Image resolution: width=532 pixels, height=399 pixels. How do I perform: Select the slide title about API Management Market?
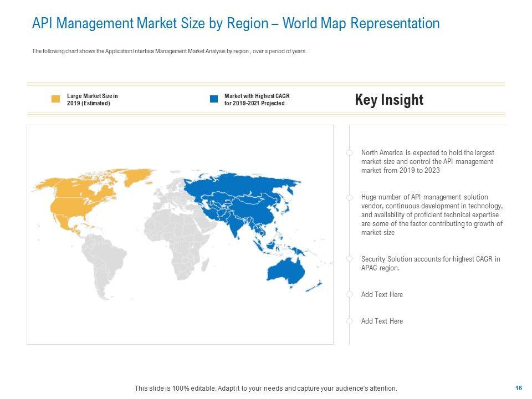(x=236, y=23)
